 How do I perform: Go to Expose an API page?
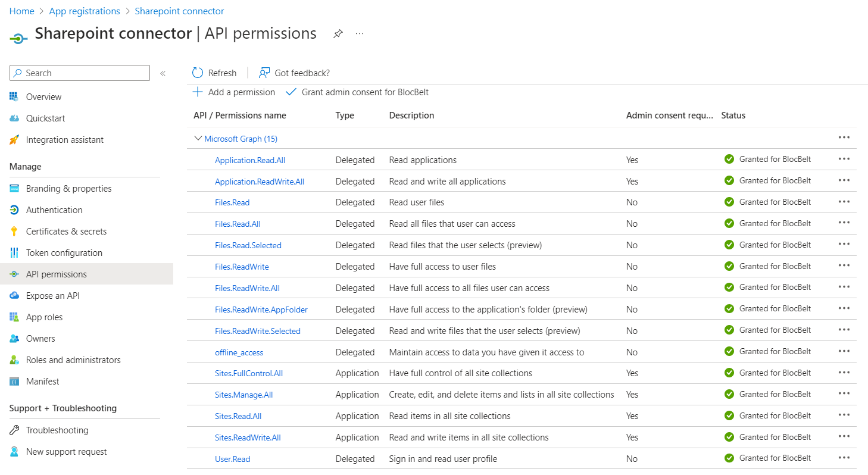tap(52, 296)
